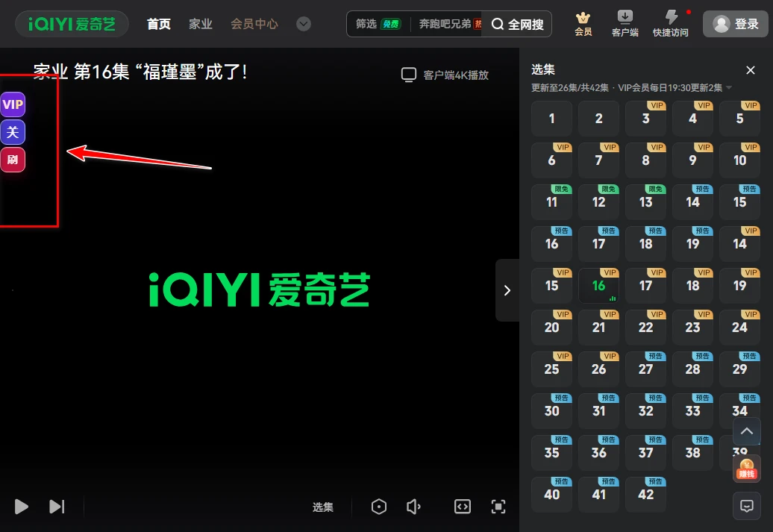Click the scroll-to-top arrow button
The height and width of the screenshot is (532, 773).
click(x=747, y=431)
